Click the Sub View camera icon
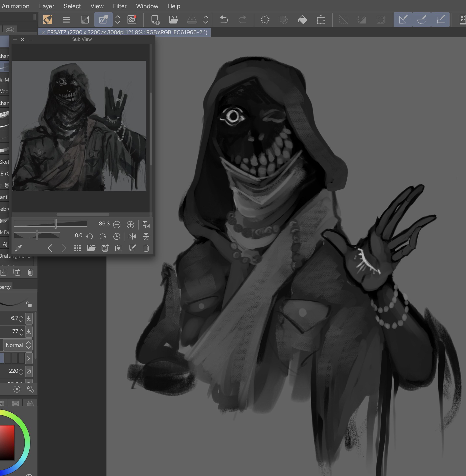The image size is (466, 476). tap(118, 248)
